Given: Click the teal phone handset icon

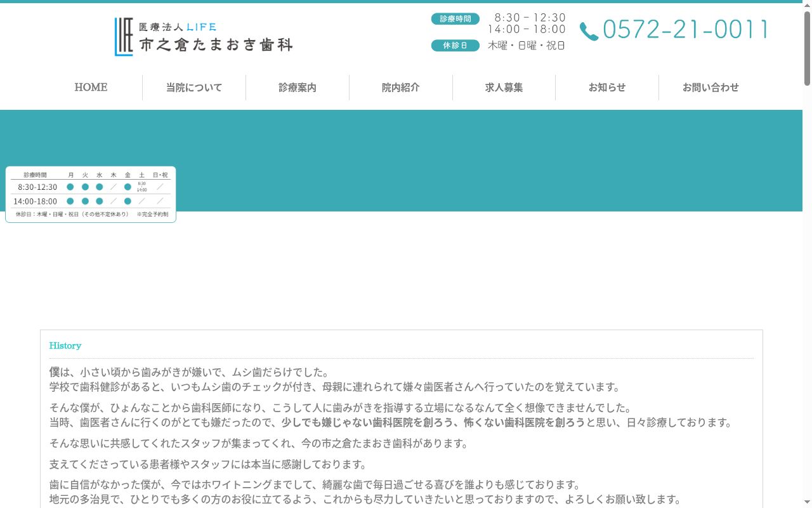Looking at the screenshot, I should click(589, 31).
